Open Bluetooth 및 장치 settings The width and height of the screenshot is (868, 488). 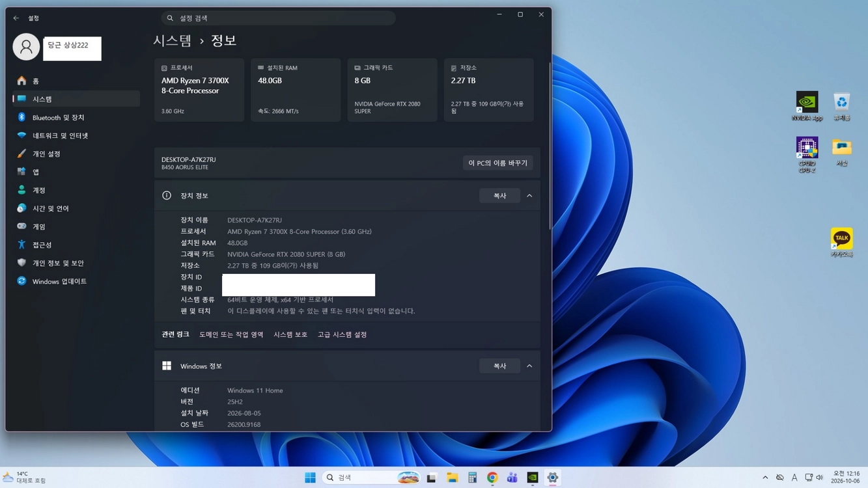pos(76,117)
